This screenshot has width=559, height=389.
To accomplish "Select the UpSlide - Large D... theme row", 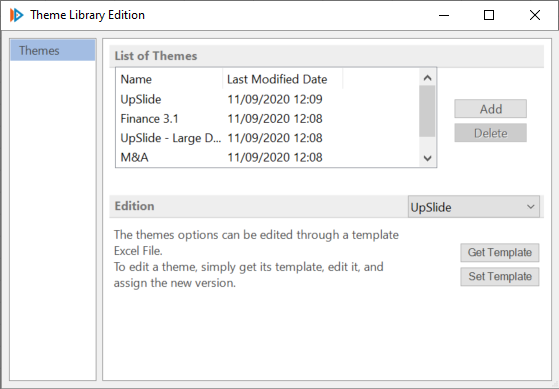I will click(x=268, y=138).
